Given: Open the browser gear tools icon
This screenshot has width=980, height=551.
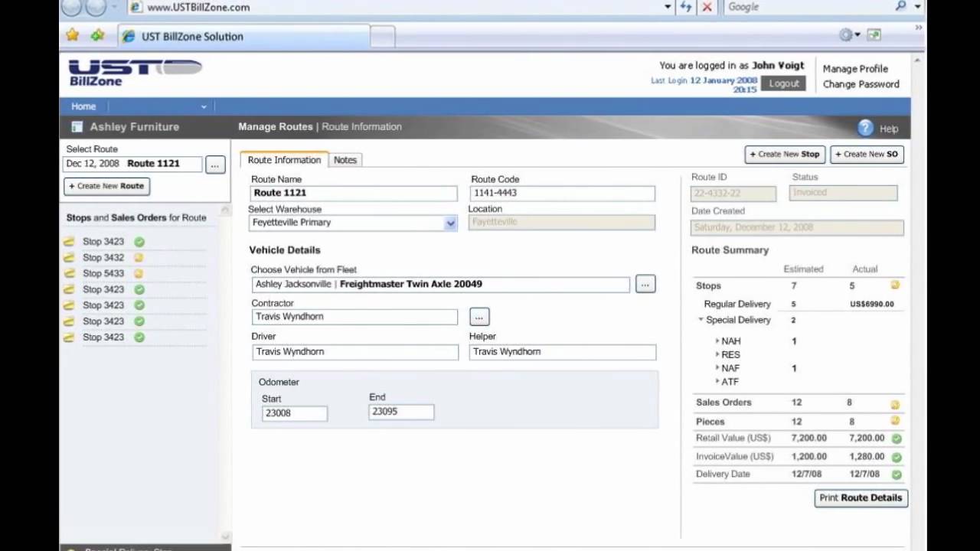Looking at the screenshot, I should coord(845,35).
